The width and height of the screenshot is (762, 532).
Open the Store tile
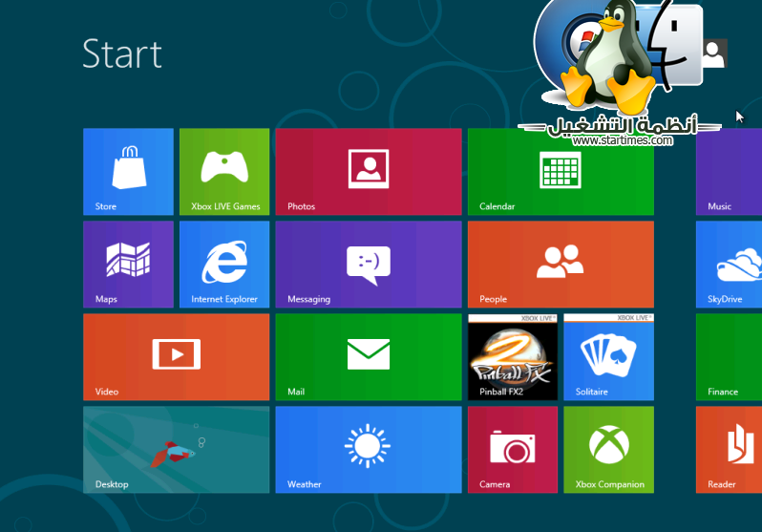[x=128, y=172]
